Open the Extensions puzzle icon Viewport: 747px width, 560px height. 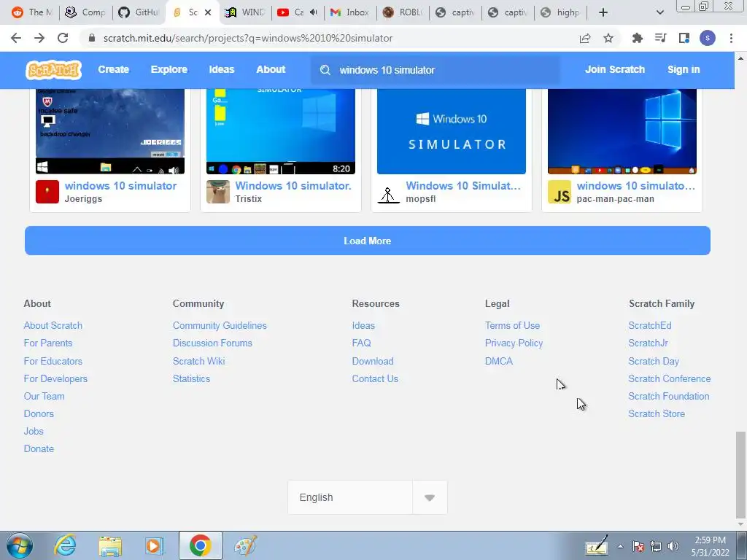coord(637,38)
